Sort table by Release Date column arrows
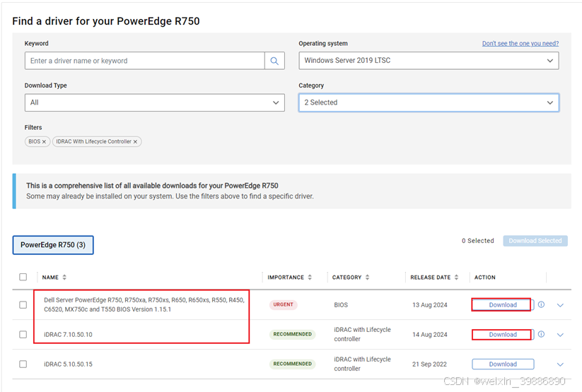This screenshot has height=392, width=582. (x=456, y=278)
